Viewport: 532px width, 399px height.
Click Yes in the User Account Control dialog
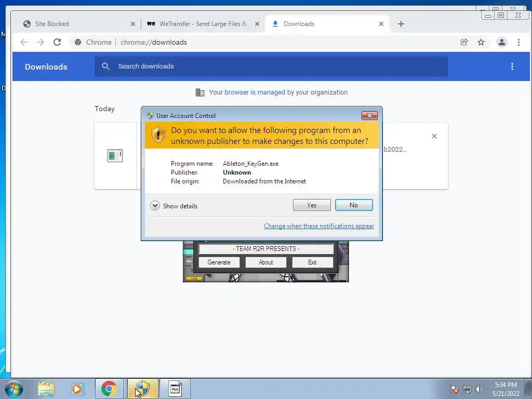[312, 205]
